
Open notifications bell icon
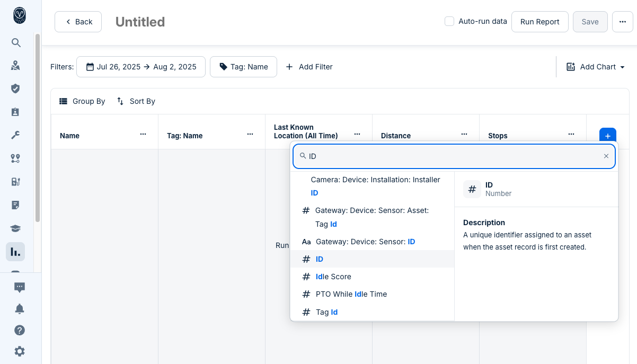click(x=20, y=309)
